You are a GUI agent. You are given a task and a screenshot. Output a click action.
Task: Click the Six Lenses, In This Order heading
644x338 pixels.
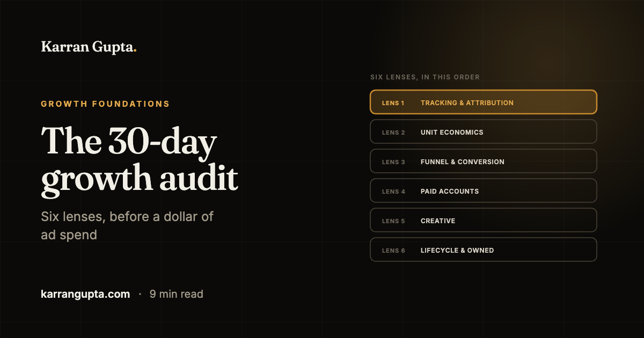[425, 77]
